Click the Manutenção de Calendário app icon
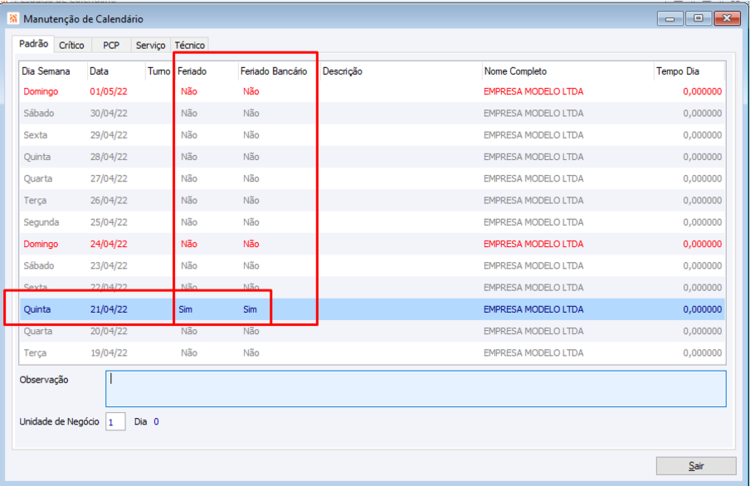 point(13,19)
